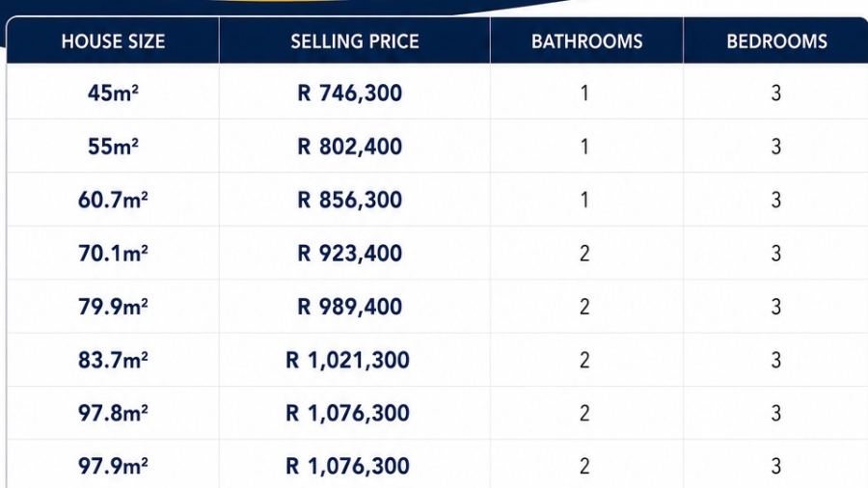The image size is (868, 488).
Task: Select the 83.7m² house size cell
Action: [113, 360]
